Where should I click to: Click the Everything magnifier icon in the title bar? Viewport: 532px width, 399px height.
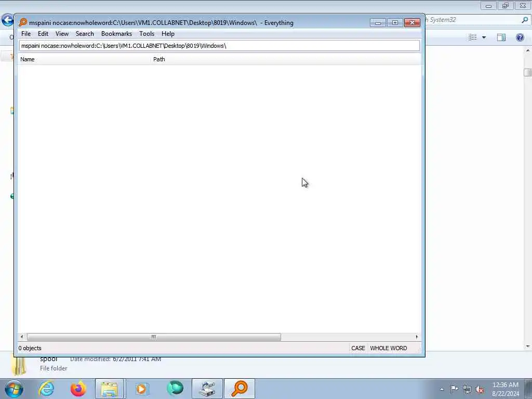pyautogui.click(x=23, y=22)
